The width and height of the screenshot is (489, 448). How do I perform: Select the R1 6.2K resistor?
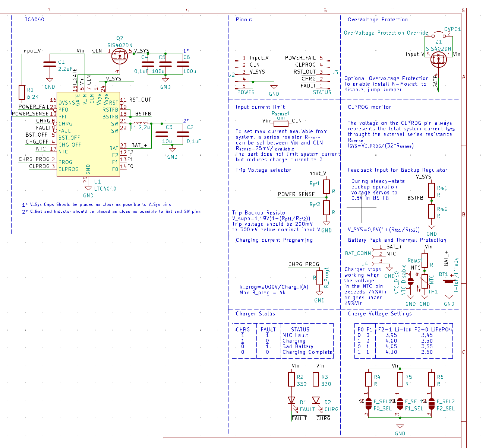click(22, 92)
